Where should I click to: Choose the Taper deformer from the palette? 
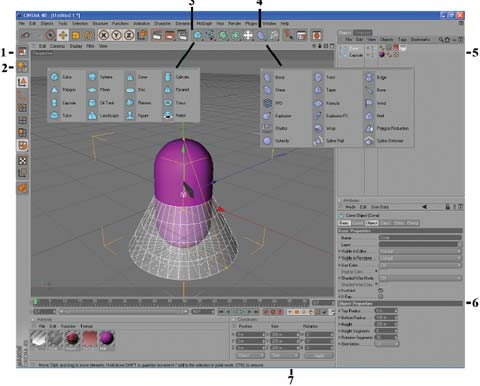pyautogui.click(x=325, y=90)
